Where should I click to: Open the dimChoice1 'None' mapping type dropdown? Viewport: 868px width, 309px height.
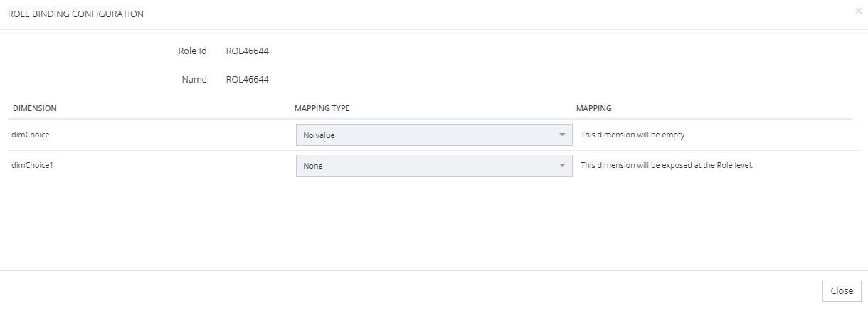coord(427,165)
